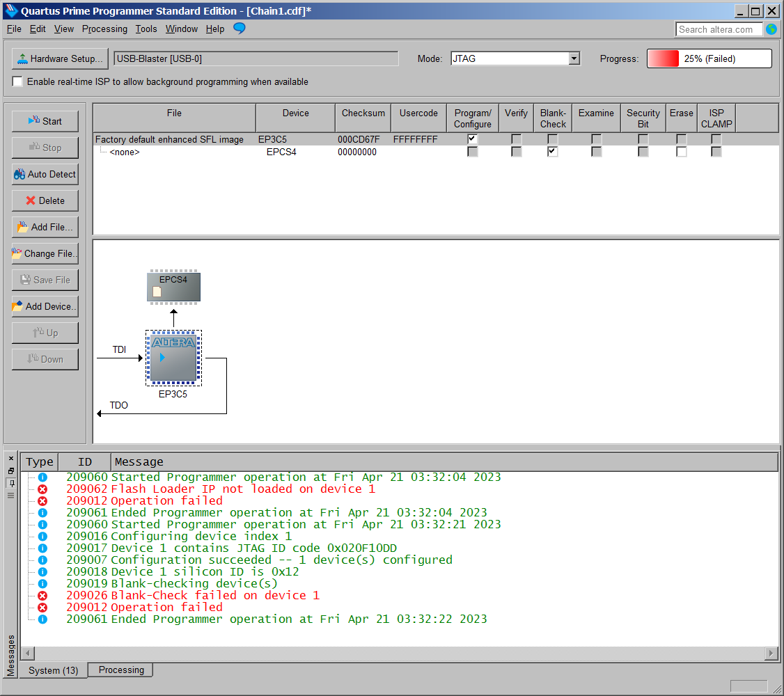Click info icon for Blank-checking device(s) message
The height and width of the screenshot is (696, 784).
43,583
